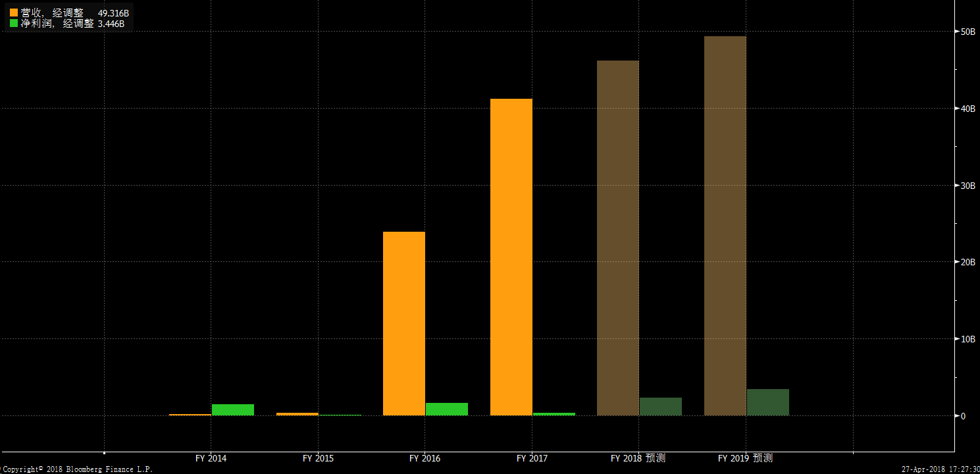Click the FY 2019 预测 axis label
980x474 pixels.
pos(745,458)
